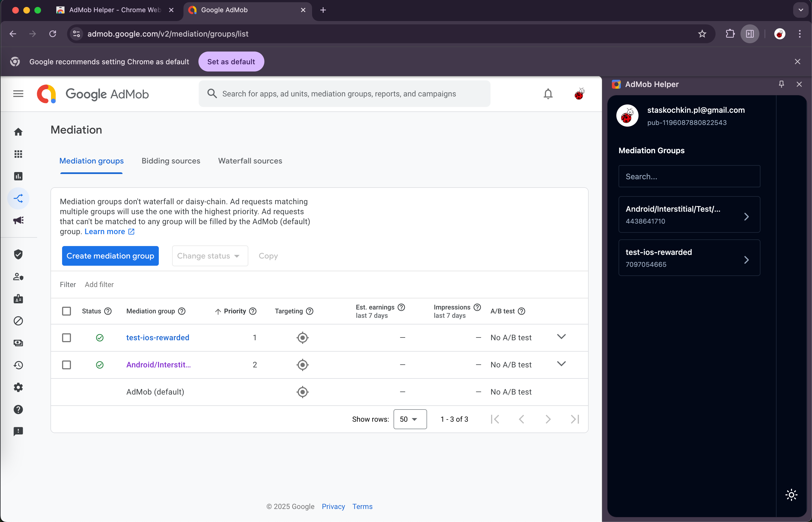The width and height of the screenshot is (812, 522).
Task: Focus AdMob Helper Search field
Action: (x=689, y=176)
